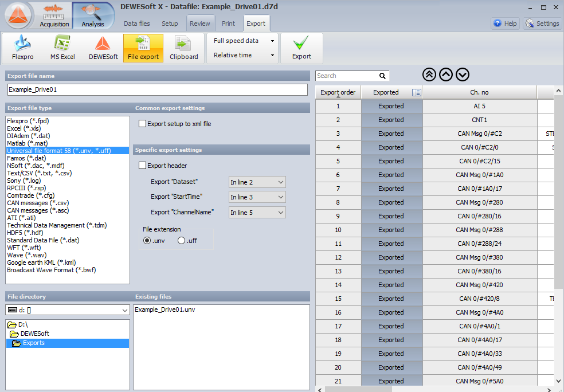Click the DEWESoft orange logo button
Viewport: 564px width, 392px height.
point(18,15)
